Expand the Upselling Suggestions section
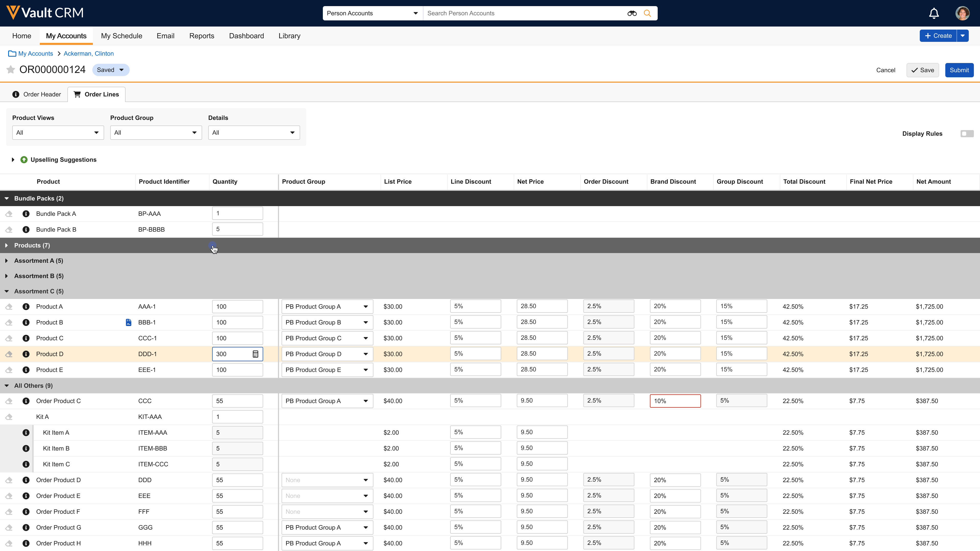This screenshot has width=980, height=551. coord(13,160)
